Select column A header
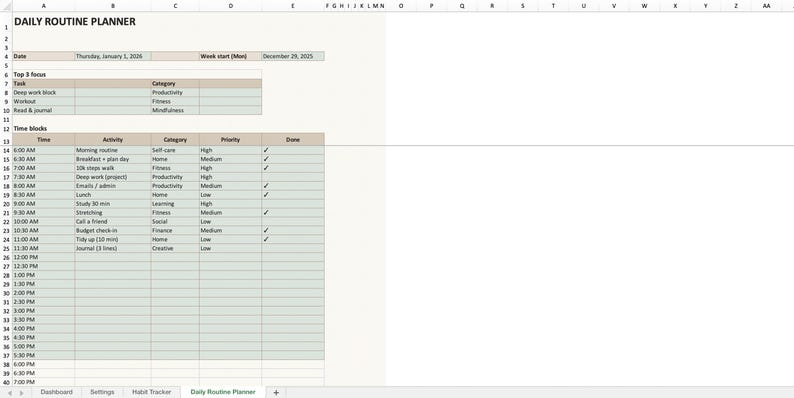Screen dimensions: 794x398 pyautogui.click(x=44, y=6)
